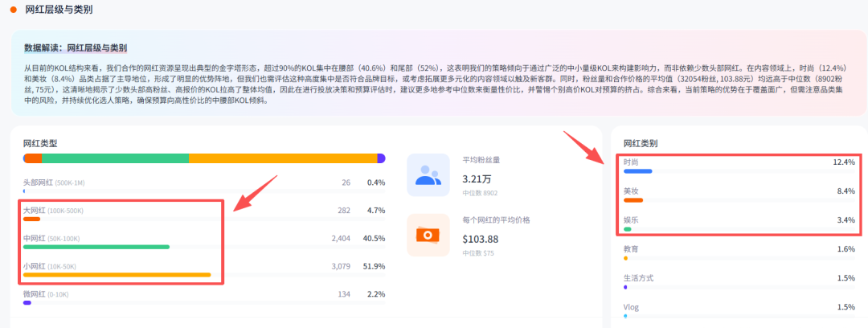This screenshot has width=868, height=328.
Task: Click the section title 网红层级与类别
Action: (x=59, y=10)
